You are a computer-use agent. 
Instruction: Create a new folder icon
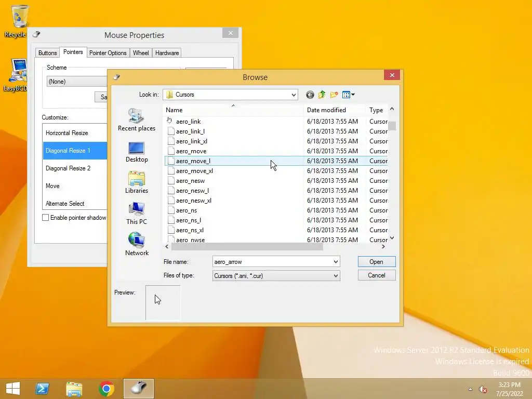click(x=334, y=95)
